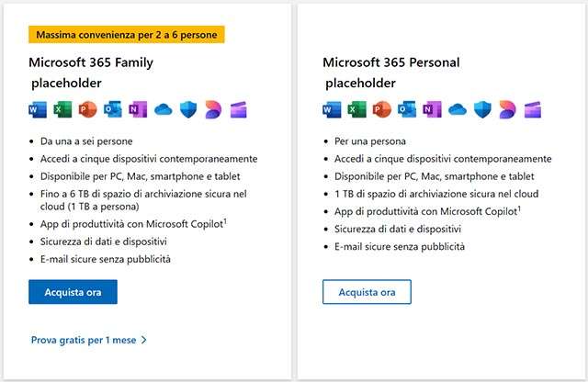Screen dimensions: 588x382
Task: Click the Defender shield icon in Family card
Action: (189, 110)
